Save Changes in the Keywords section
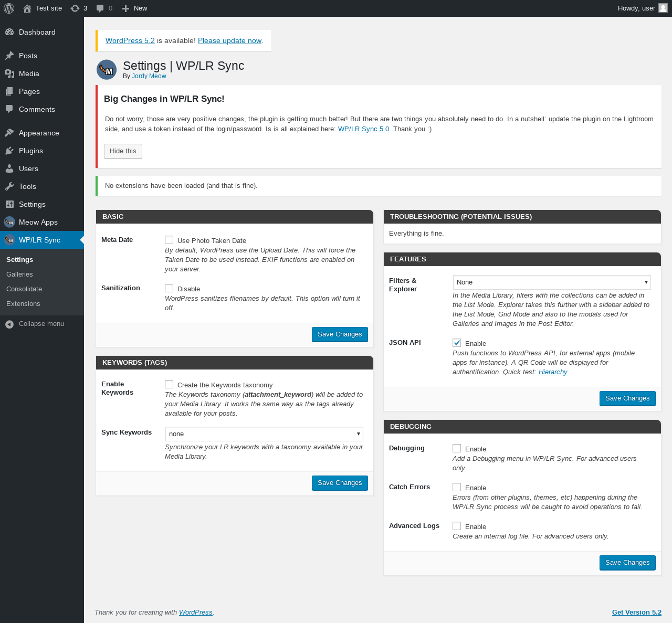The image size is (672, 623). [340, 483]
